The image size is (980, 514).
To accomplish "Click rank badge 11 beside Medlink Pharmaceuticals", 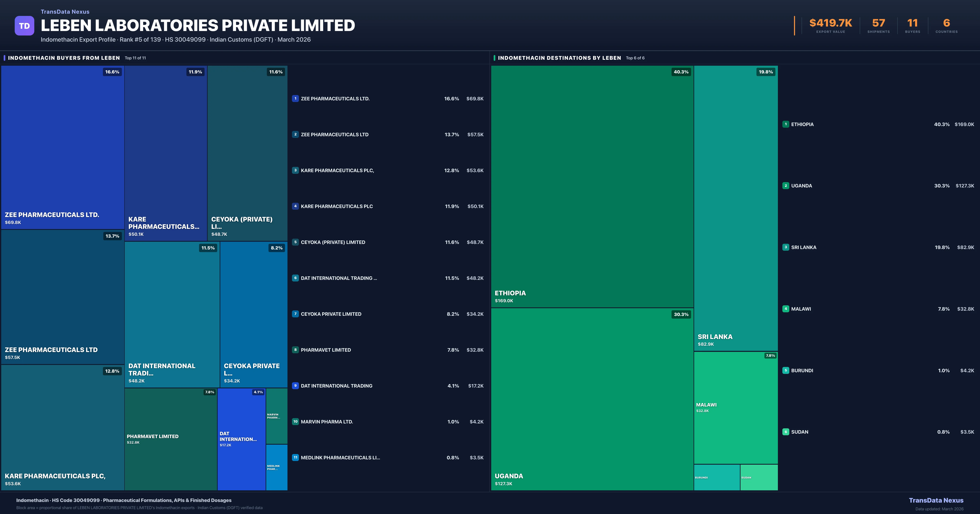I will coord(295,457).
